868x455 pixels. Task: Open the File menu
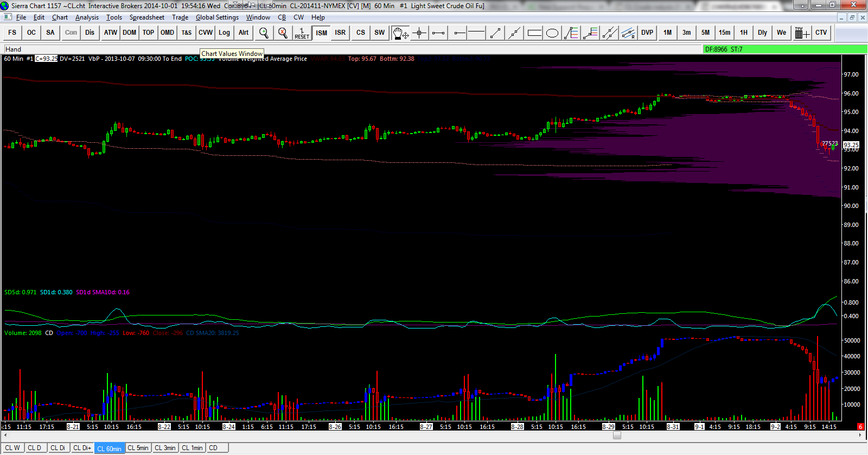pos(21,17)
